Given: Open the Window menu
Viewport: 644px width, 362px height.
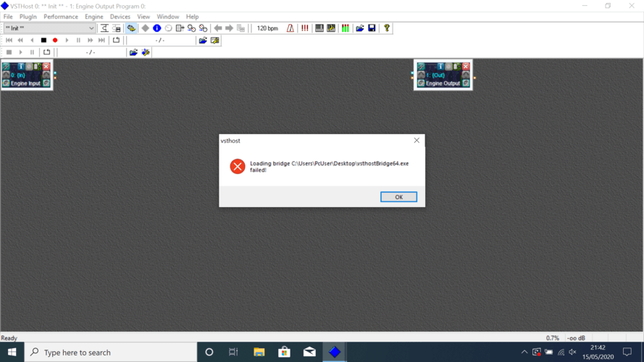Looking at the screenshot, I should 168,17.
